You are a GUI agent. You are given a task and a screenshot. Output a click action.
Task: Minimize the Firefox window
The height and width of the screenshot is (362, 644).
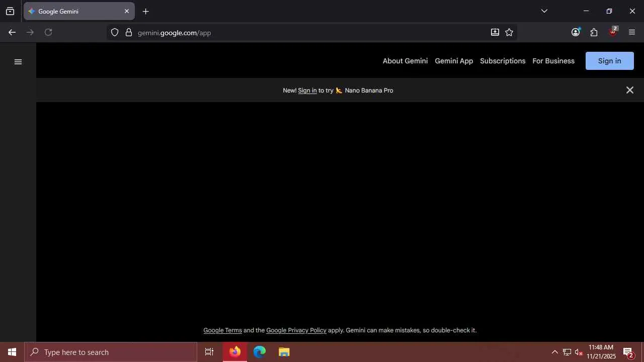[x=586, y=11]
